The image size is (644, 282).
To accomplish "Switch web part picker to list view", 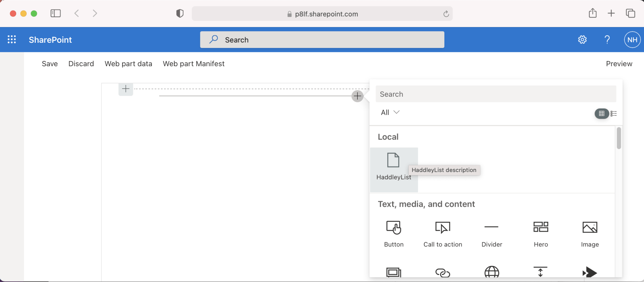I will [x=613, y=114].
